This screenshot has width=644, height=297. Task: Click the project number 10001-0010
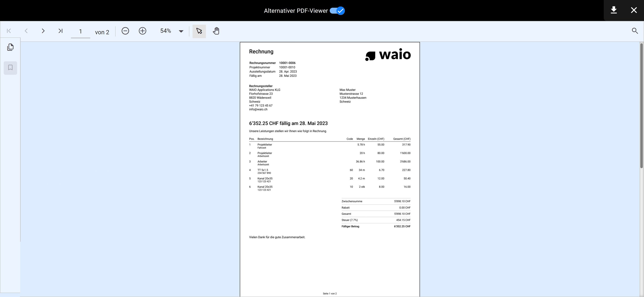(287, 67)
